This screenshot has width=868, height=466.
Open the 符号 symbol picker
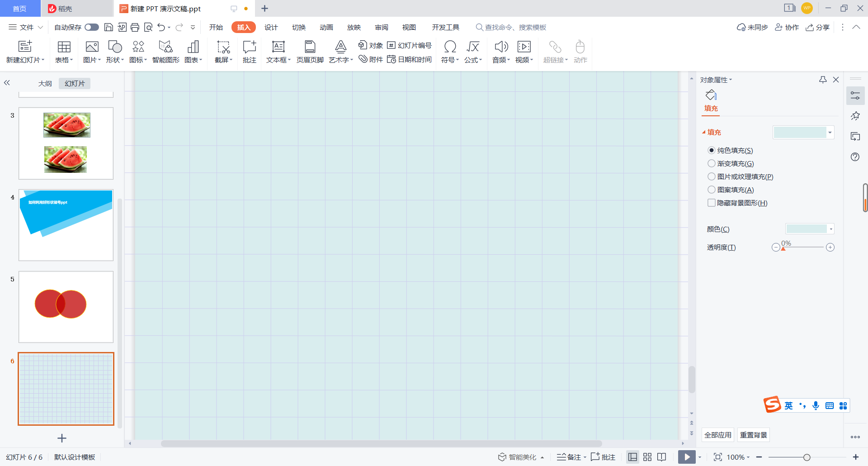tap(450, 52)
